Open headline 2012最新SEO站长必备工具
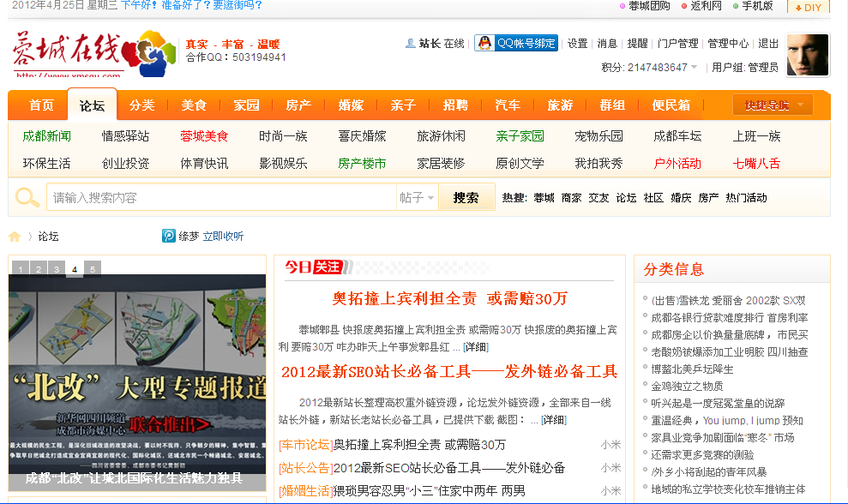 click(449, 371)
